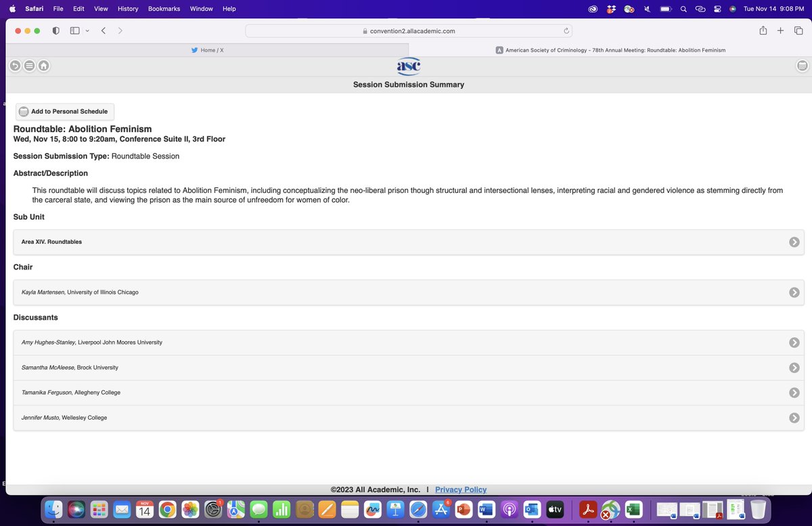The image size is (812, 526).
Task: Click Jennifer Musto, Wellesley College
Action: tap(64, 418)
